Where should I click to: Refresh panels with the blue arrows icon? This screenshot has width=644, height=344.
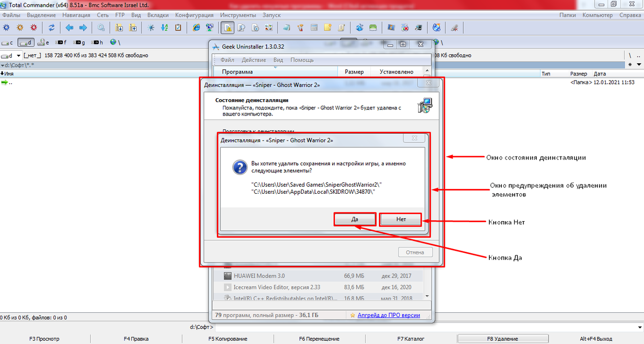52,27
